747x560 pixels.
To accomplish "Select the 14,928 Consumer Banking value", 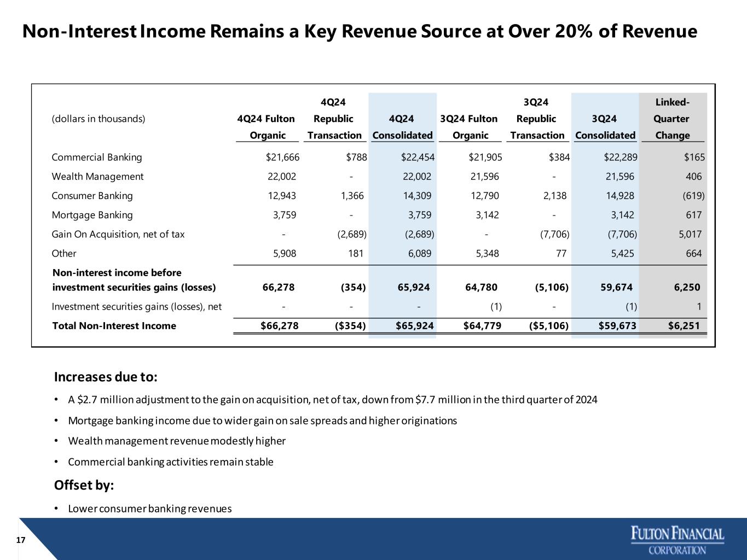I will pos(619,196).
